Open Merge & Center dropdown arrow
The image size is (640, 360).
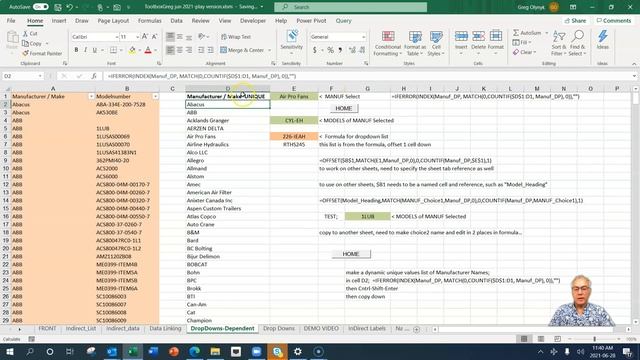[269, 50]
